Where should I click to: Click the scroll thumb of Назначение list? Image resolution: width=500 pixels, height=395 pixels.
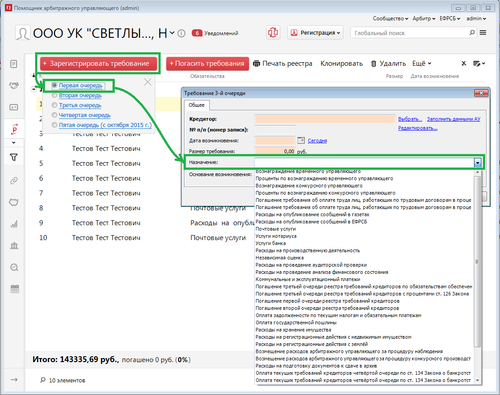(477, 262)
